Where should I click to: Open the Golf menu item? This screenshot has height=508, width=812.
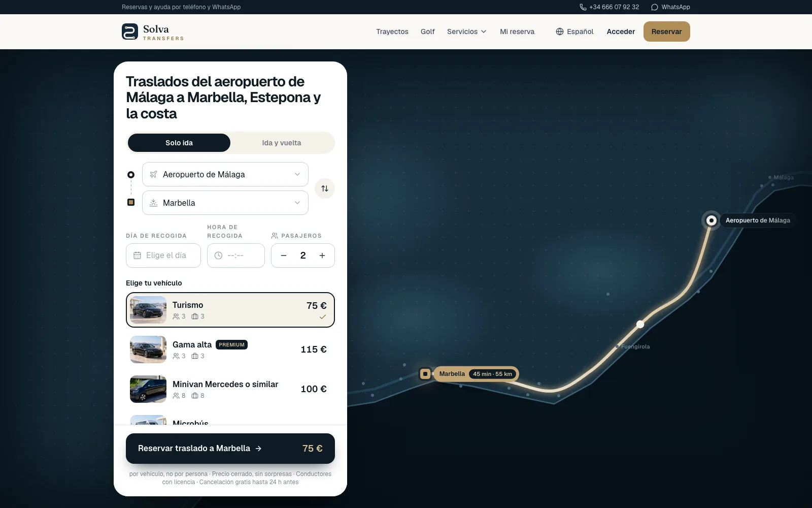(428, 31)
